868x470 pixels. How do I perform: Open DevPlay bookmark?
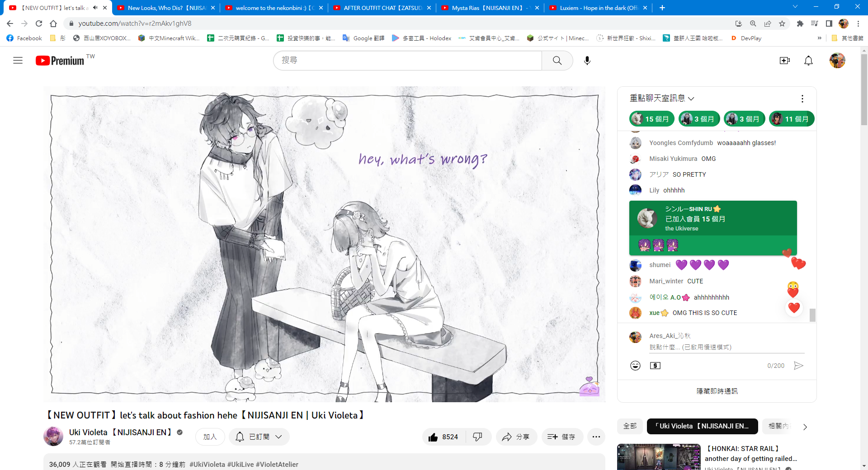coord(746,38)
